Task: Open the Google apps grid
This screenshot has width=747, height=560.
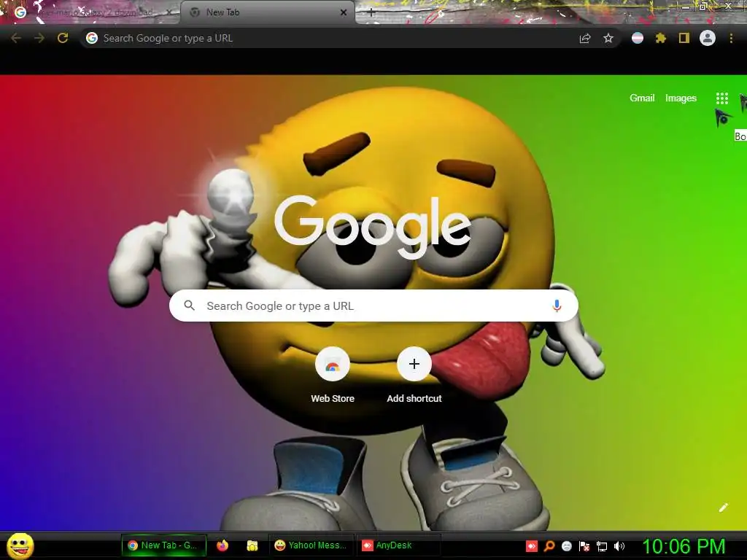Action: (x=721, y=98)
